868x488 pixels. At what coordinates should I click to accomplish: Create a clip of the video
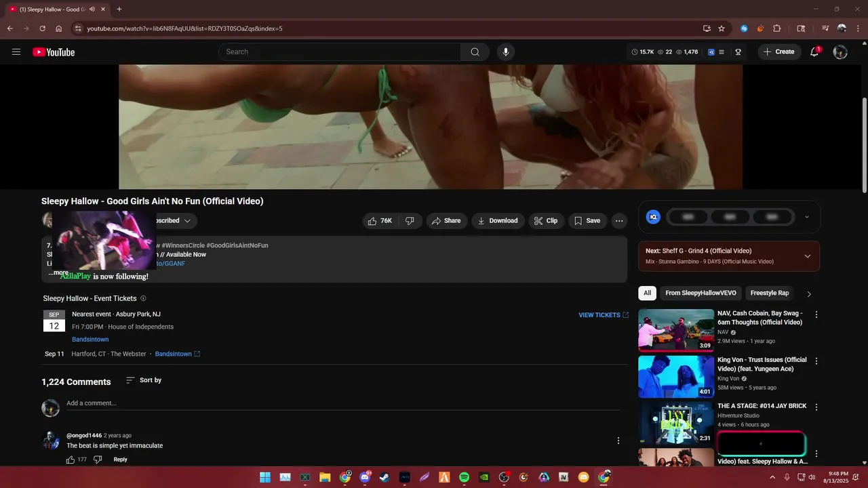[546, 220]
